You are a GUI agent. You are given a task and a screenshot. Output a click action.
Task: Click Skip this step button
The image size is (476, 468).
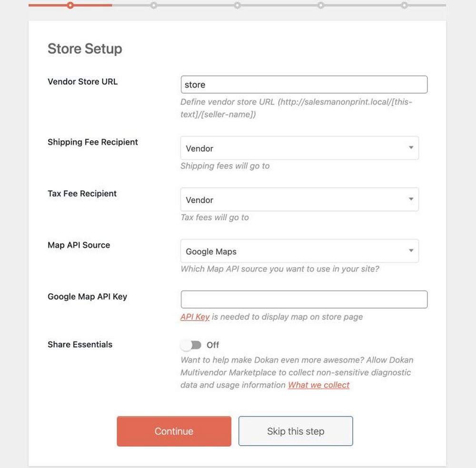pyautogui.click(x=296, y=431)
